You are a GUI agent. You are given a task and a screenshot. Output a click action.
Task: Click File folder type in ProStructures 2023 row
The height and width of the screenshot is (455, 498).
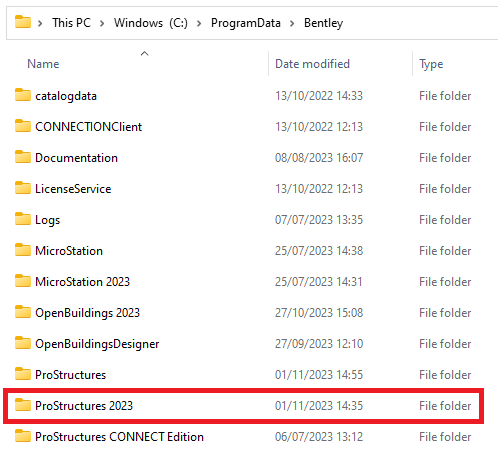[x=445, y=406]
